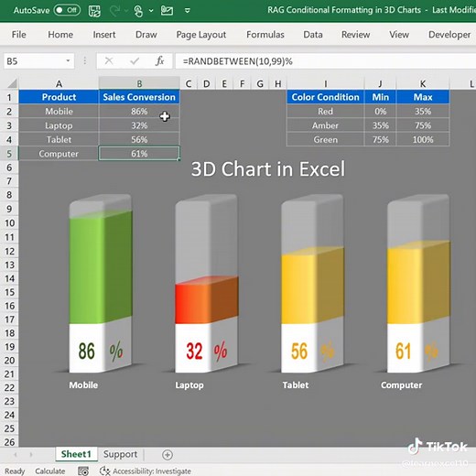The width and height of the screenshot is (476, 476).
Task: Select cell containing 56%
Action: [139, 139]
